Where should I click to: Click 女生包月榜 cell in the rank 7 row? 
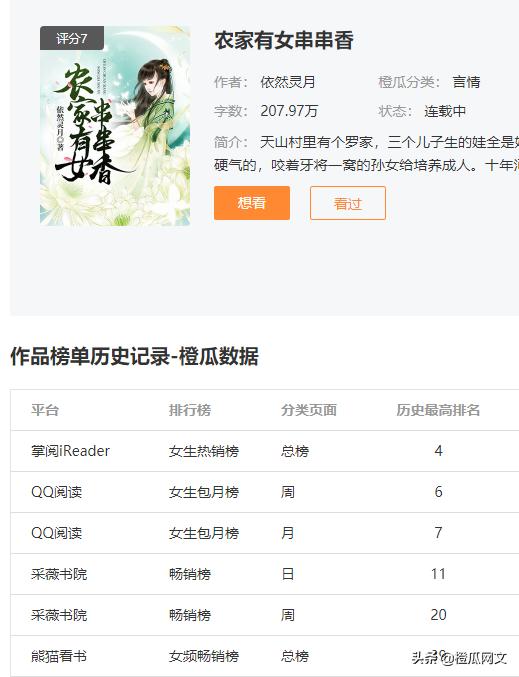(x=204, y=533)
